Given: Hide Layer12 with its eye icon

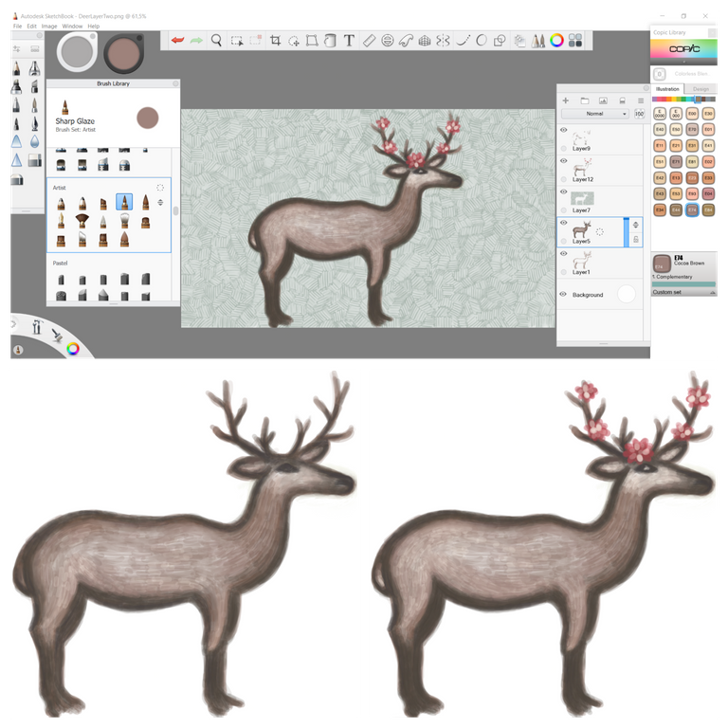Looking at the screenshot, I should coord(564,160).
